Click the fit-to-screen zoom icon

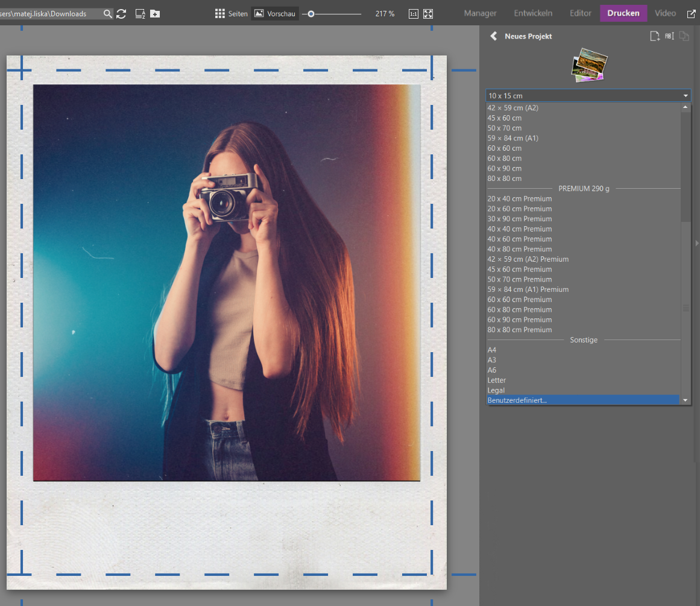428,13
